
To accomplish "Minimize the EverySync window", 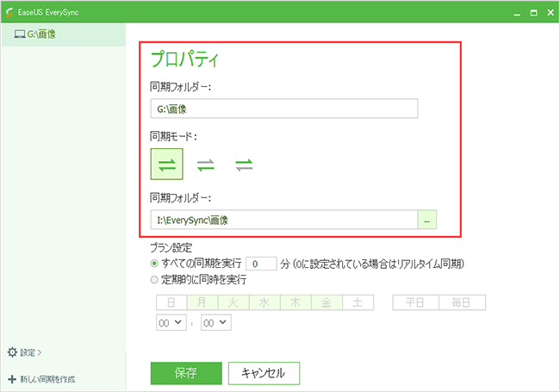I will [x=517, y=14].
